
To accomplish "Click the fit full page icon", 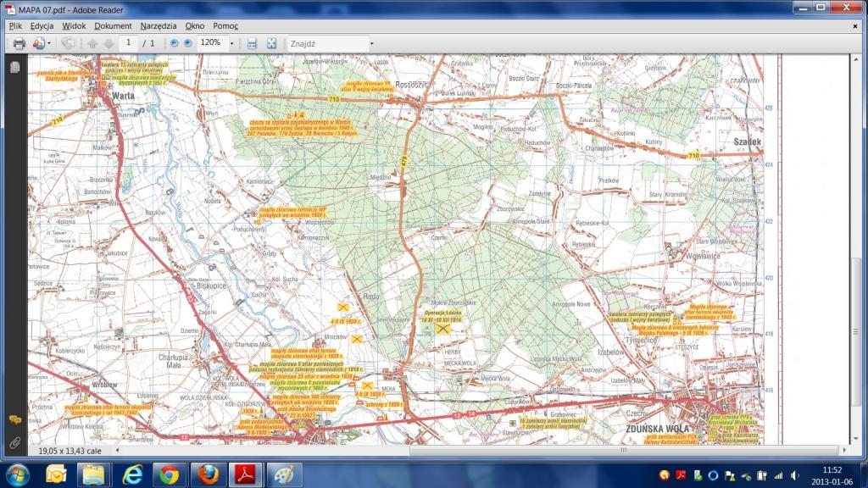I will (271, 43).
